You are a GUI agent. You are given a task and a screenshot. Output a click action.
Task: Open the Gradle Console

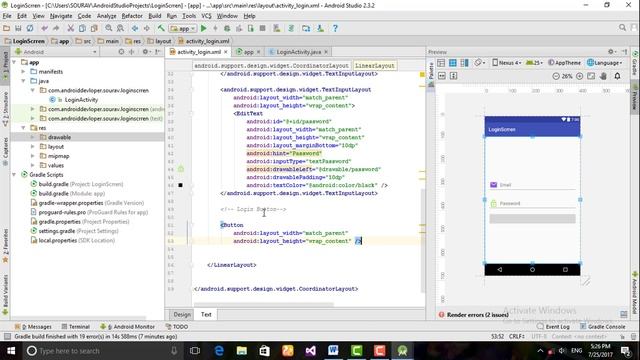tap(602, 327)
